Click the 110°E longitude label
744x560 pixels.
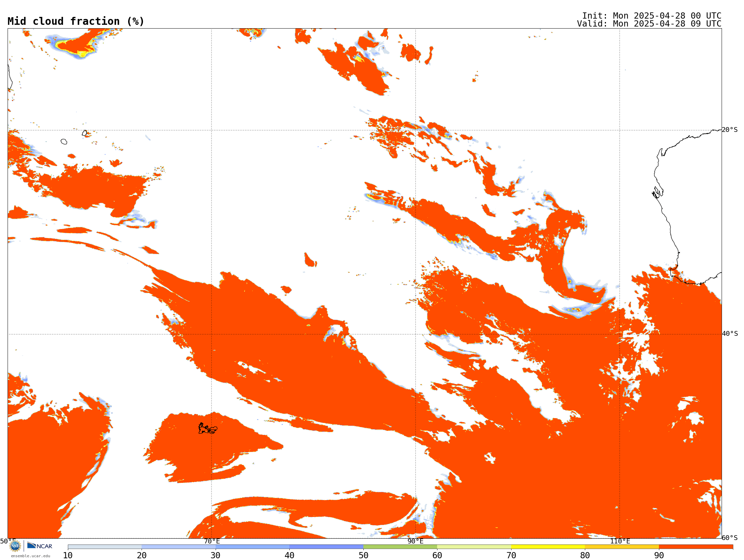(x=620, y=541)
